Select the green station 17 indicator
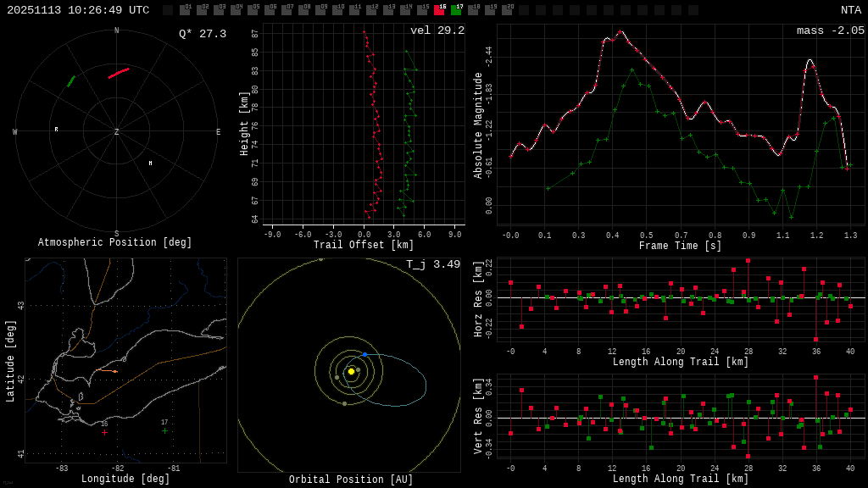This screenshot has height=488, width=868. coord(456,9)
